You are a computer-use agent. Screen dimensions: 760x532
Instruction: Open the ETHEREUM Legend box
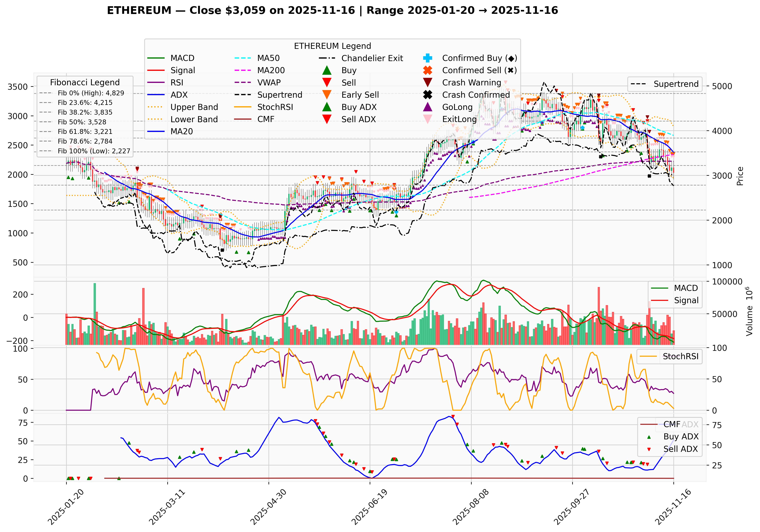[x=333, y=46]
